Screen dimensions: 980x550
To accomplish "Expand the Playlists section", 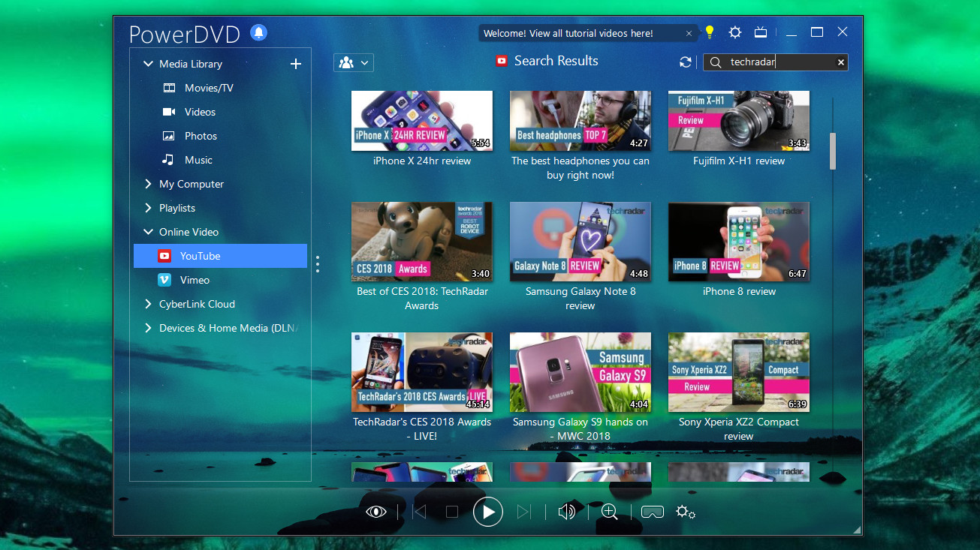I will (x=148, y=208).
